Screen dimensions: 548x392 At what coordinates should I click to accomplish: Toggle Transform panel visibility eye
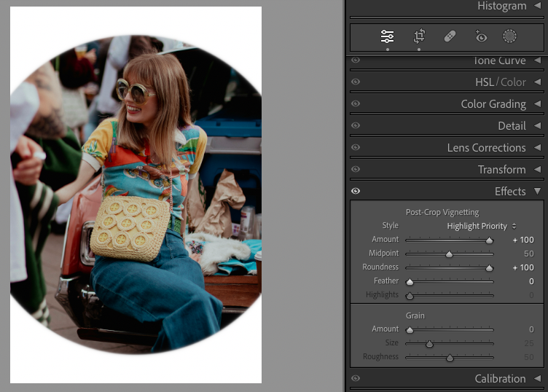coord(356,169)
